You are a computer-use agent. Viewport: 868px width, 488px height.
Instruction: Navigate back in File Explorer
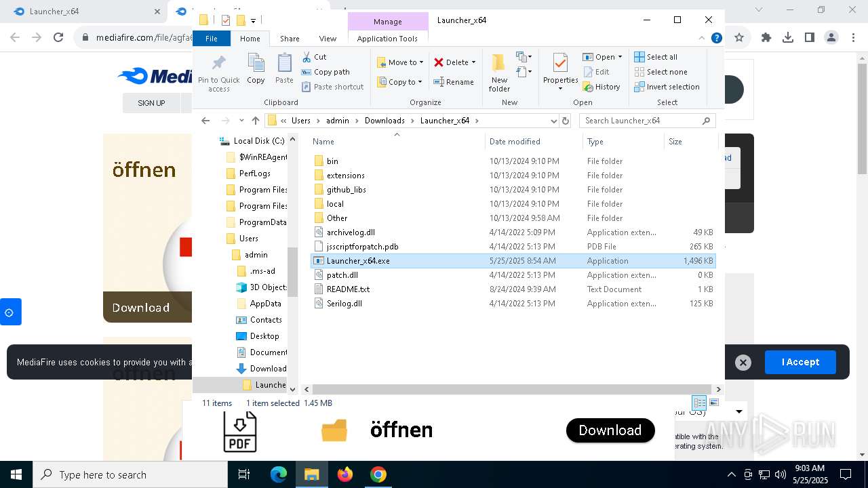click(205, 121)
